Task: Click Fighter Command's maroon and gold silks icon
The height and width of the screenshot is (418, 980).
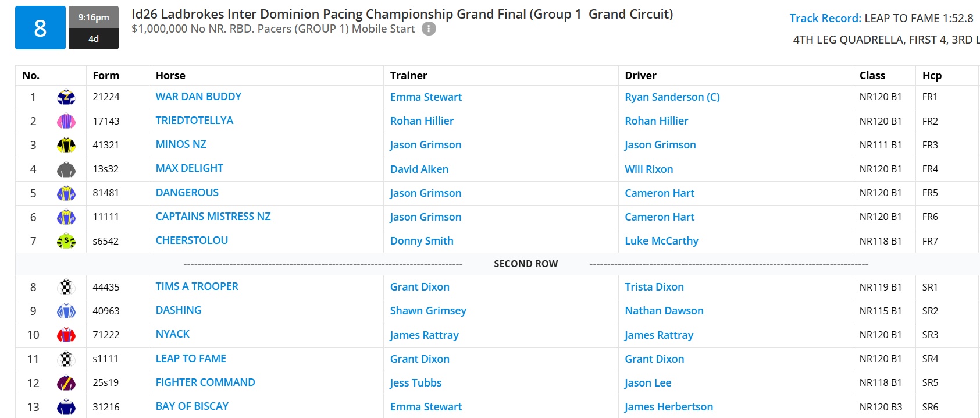Action: [66, 382]
